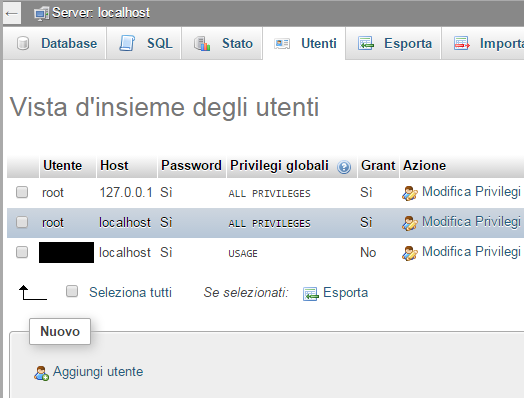Click the Password column header
This screenshot has width=524, height=398.
(x=191, y=166)
